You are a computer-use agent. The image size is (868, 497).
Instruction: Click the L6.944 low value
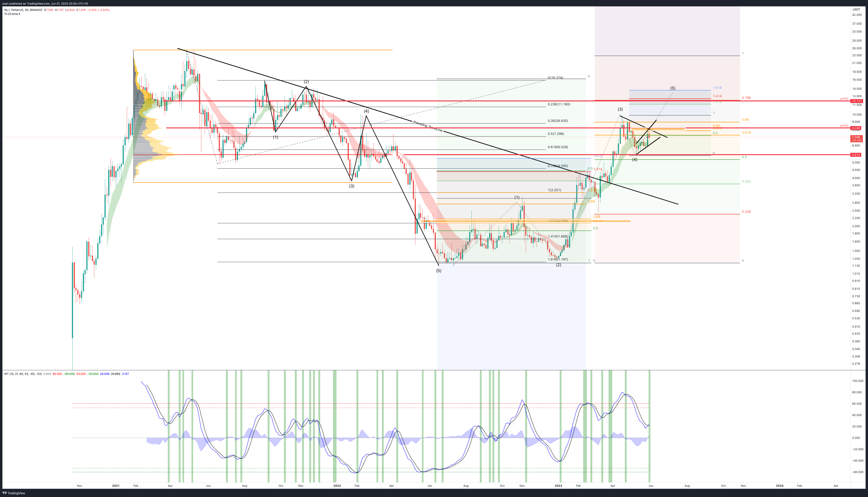[x=70, y=10]
